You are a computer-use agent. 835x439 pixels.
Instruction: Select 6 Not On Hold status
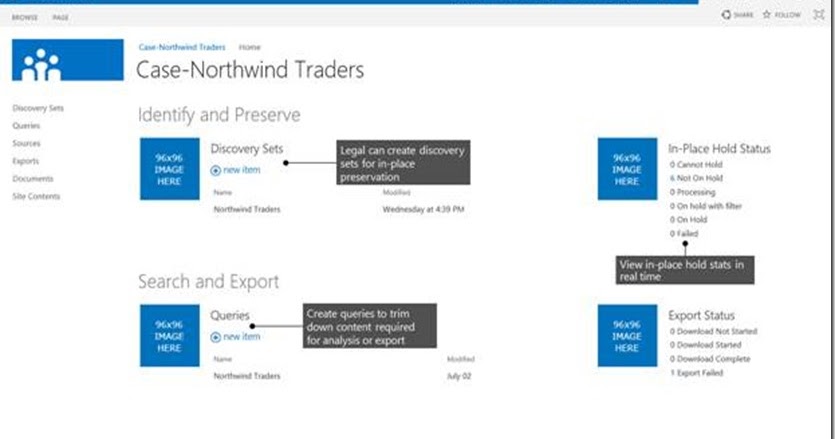[x=696, y=178]
